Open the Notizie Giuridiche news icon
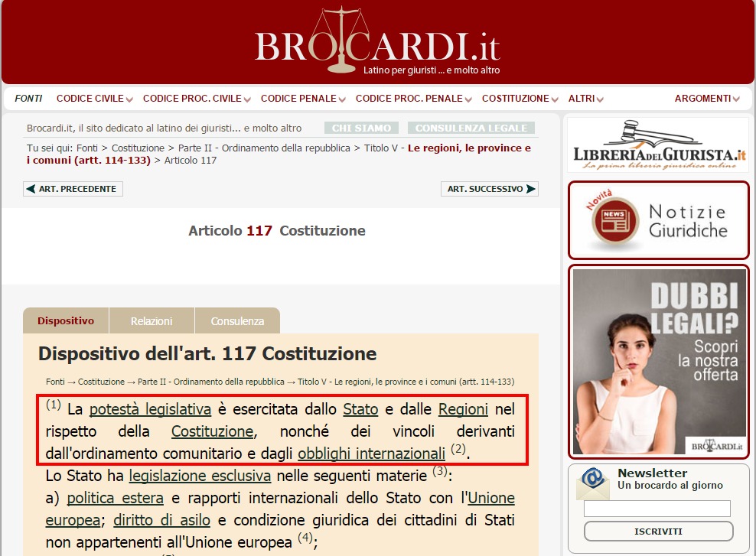 [x=615, y=221]
